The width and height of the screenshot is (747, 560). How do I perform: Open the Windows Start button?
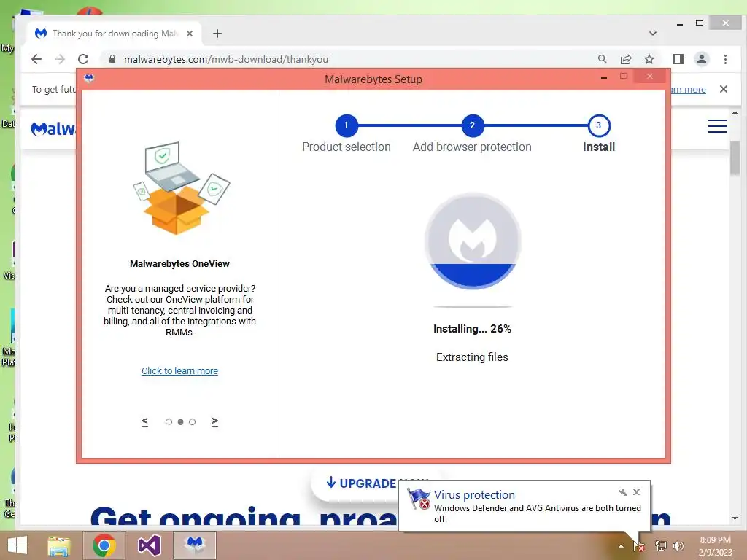(x=18, y=545)
